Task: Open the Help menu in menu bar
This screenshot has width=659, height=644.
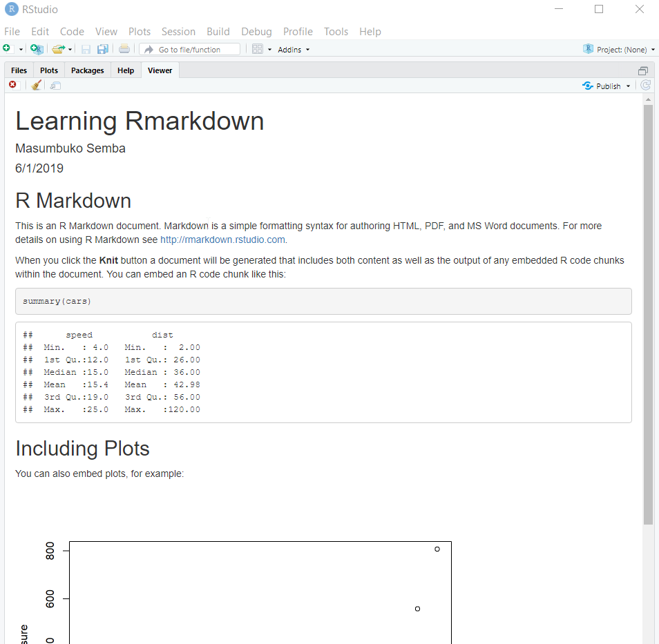Action: (370, 32)
